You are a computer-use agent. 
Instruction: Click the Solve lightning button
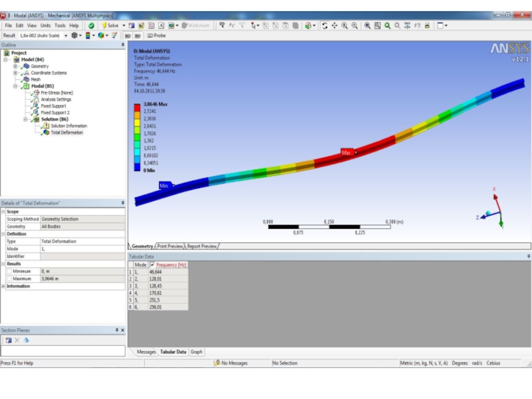[x=110, y=25]
